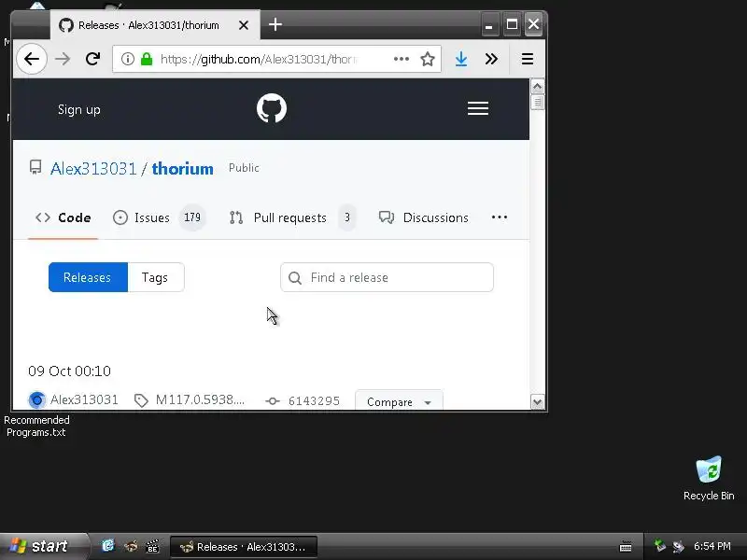
Task: Open GitHub header hamburger navigation menu
Action: [478, 108]
